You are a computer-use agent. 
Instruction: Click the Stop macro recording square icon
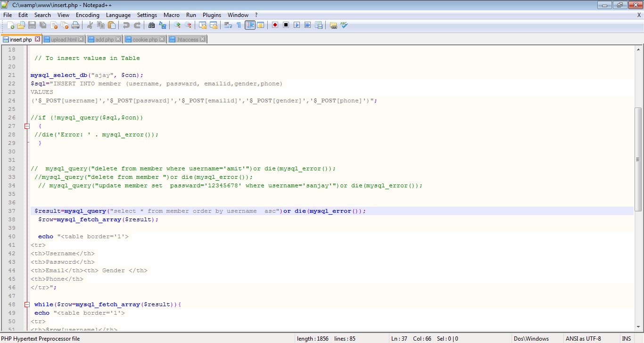pyautogui.click(x=286, y=25)
